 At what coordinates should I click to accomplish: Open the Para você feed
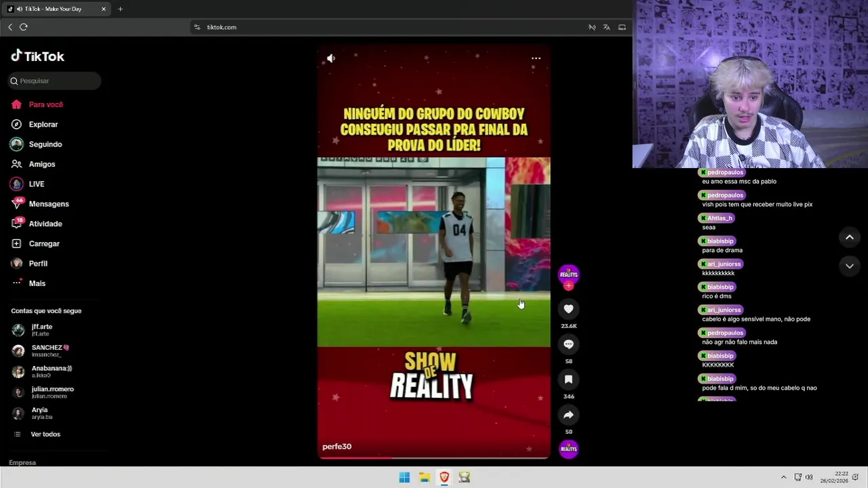(45, 104)
